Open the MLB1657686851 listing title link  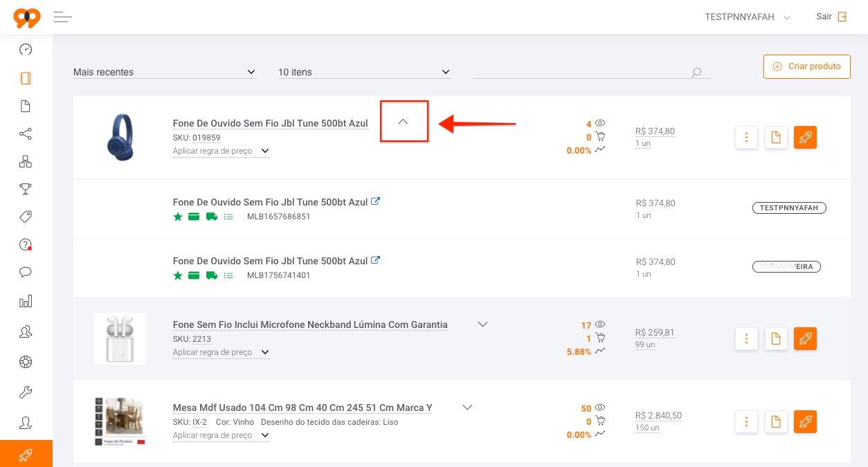click(271, 202)
